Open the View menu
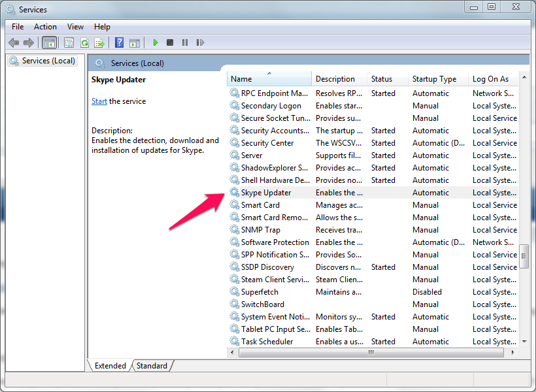Screen dimensions: 536x392 75,27
